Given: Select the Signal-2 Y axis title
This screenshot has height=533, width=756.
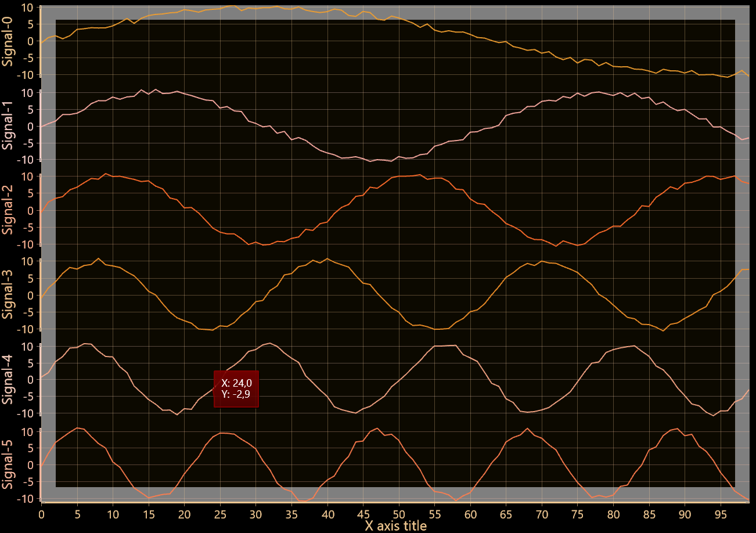Looking at the screenshot, I should pyautogui.click(x=8, y=210).
